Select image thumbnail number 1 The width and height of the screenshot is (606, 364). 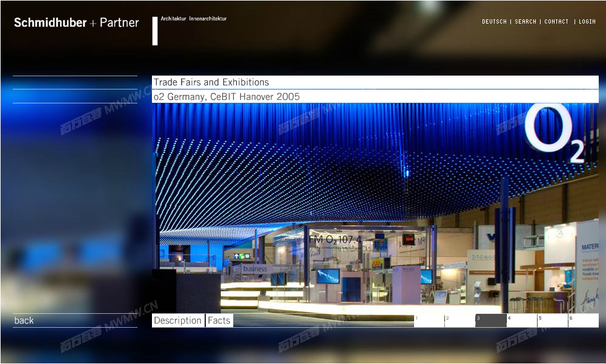point(429,320)
